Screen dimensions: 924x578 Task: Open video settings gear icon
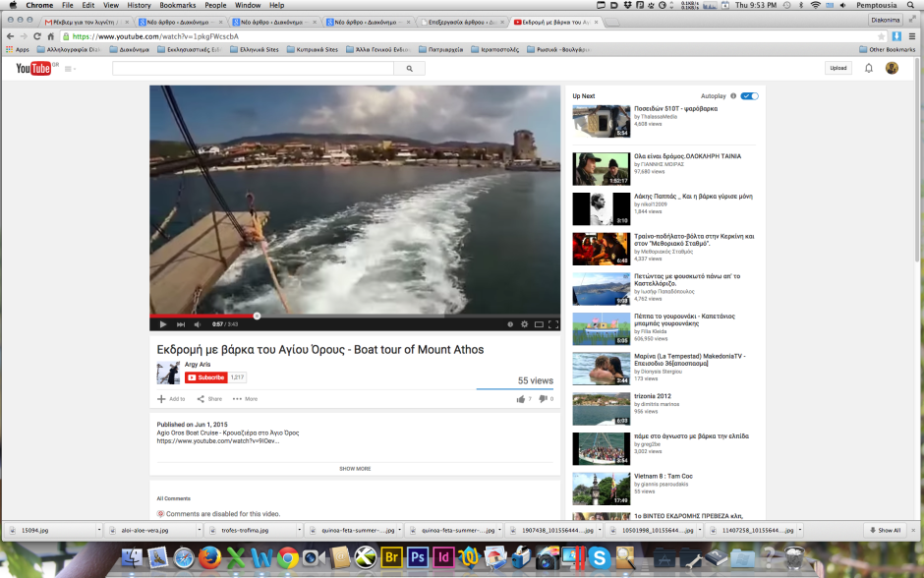point(524,324)
